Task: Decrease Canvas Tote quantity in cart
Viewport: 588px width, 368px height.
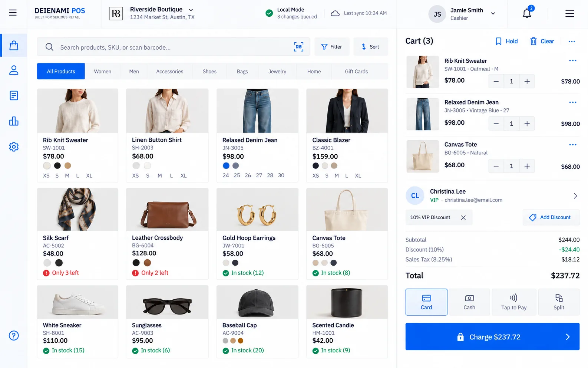Action: pos(496,166)
